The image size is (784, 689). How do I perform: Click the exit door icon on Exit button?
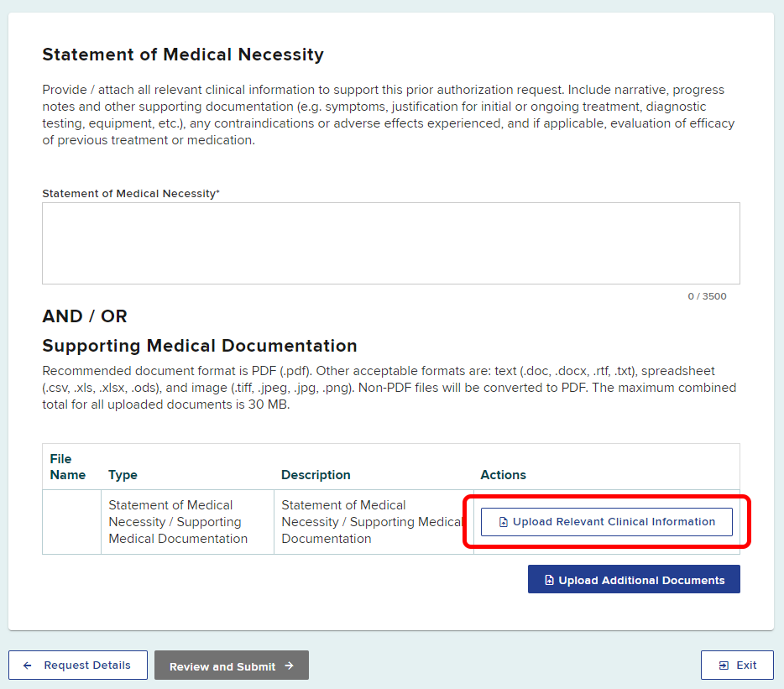(x=724, y=666)
